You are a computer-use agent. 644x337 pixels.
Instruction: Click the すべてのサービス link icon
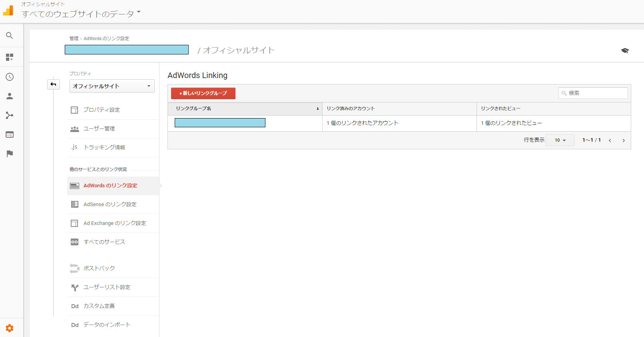pyautogui.click(x=74, y=242)
